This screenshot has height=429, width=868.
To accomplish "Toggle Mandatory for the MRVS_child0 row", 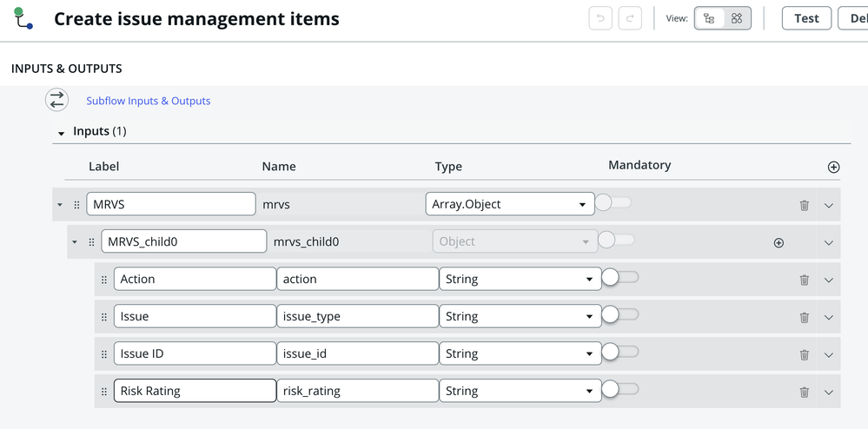I will pyautogui.click(x=617, y=241).
